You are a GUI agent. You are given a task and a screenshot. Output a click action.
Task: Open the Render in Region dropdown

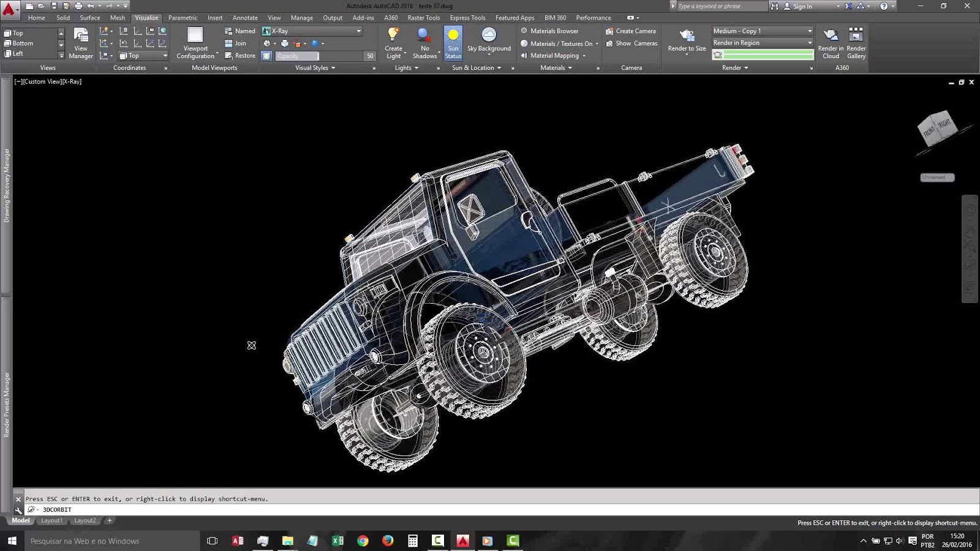pyautogui.click(x=810, y=42)
